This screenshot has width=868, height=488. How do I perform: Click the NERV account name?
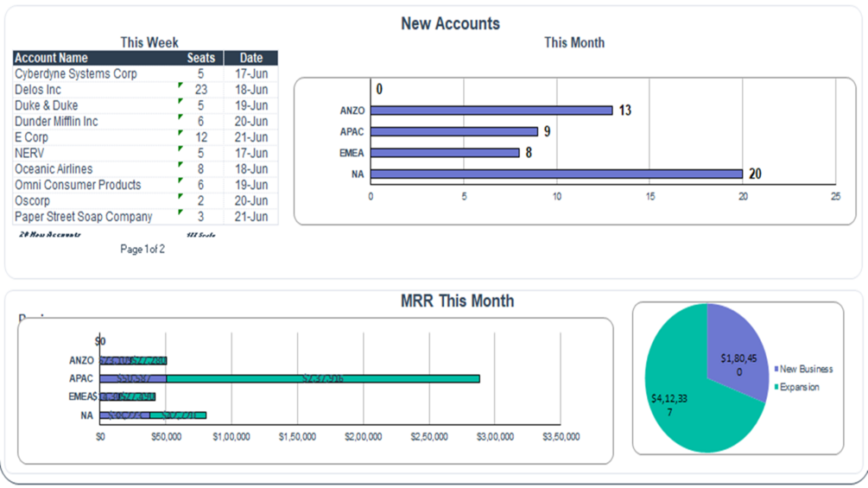click(x=29, y=153)
